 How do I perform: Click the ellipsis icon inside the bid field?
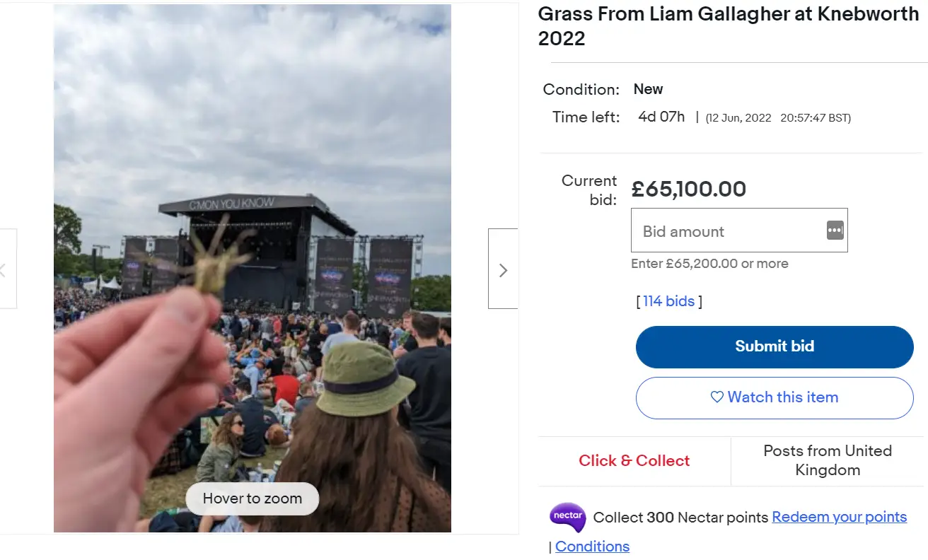click(x=835, y=231)
